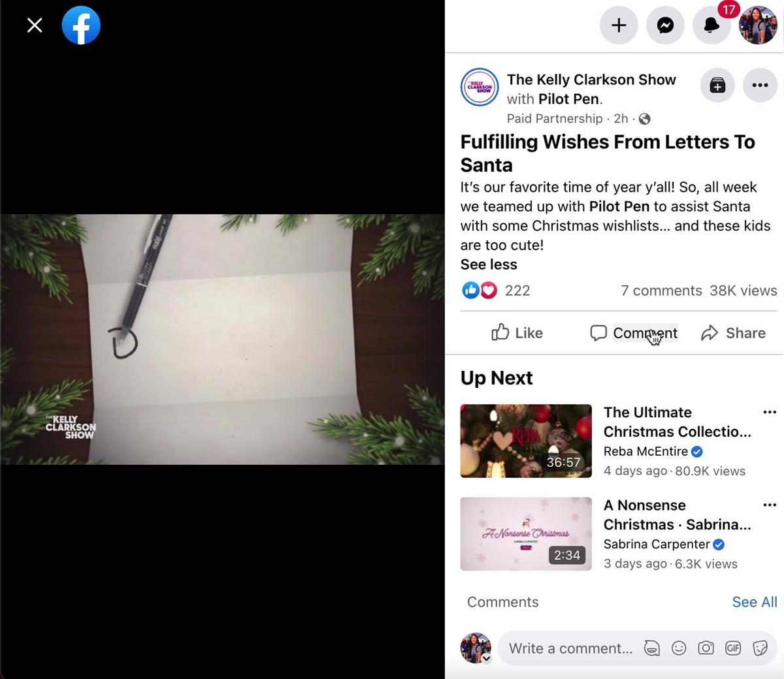Save video using the bookmark icon
Image resolution: width=784 pixels, height=679 pixels.
(x=717, y=85)
